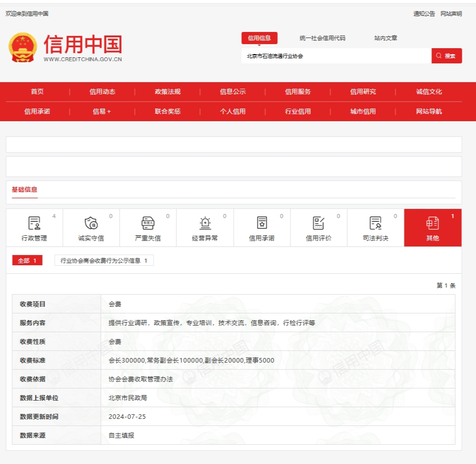The image size is (476, 464).
Task: Click the search input field
Action: pyautogui.click(x=336, y=56)
